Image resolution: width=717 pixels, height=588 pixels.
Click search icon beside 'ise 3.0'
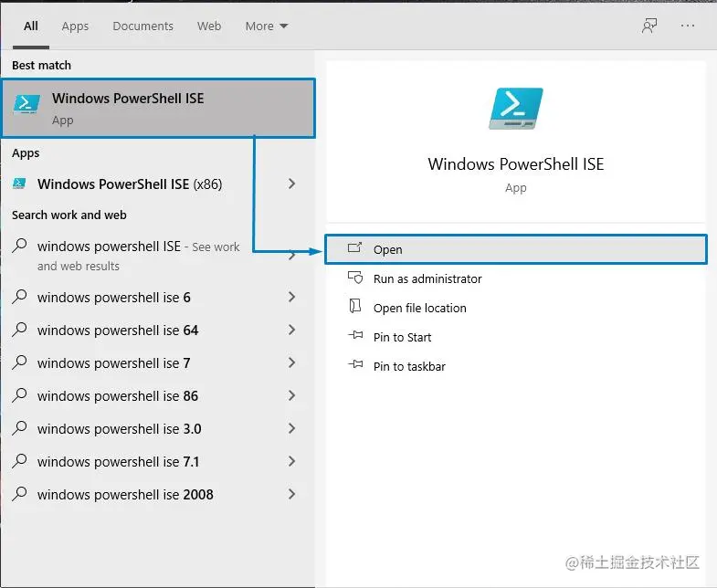pos(20,428)
